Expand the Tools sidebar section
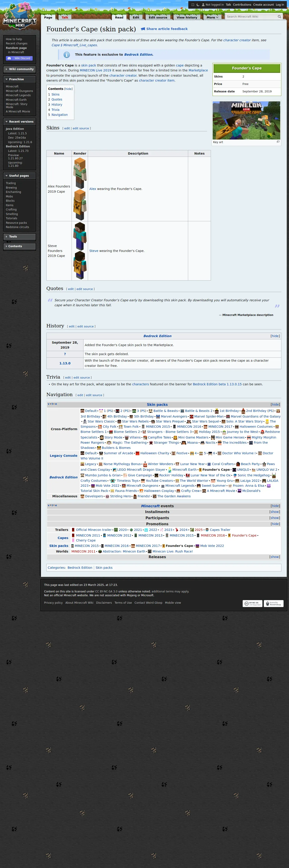 pos(20,237)
